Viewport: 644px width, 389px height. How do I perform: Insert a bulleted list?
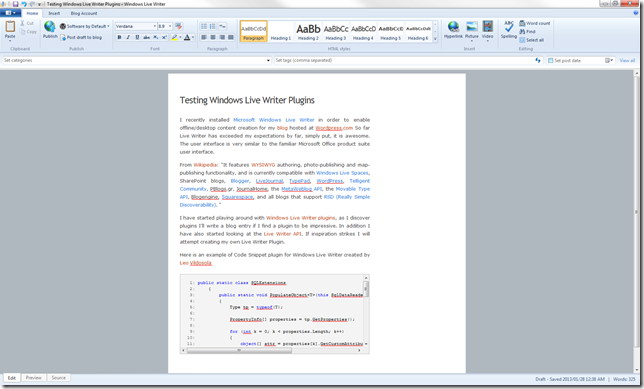click(x=204, y=26)
